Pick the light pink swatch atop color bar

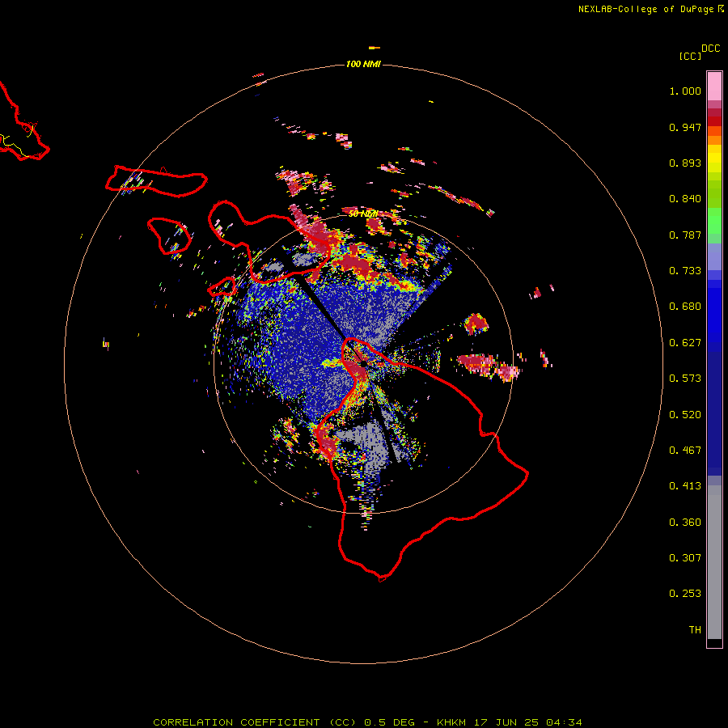point(714,86)
